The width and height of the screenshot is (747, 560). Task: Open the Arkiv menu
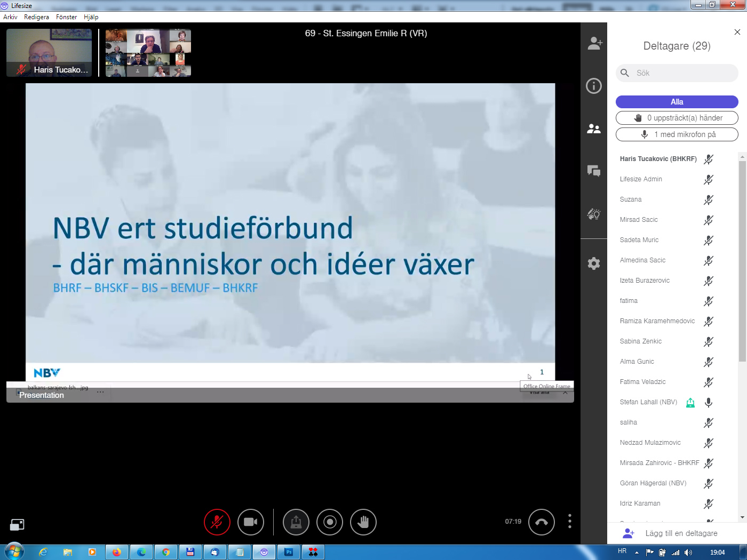click(x=10, y=17)
